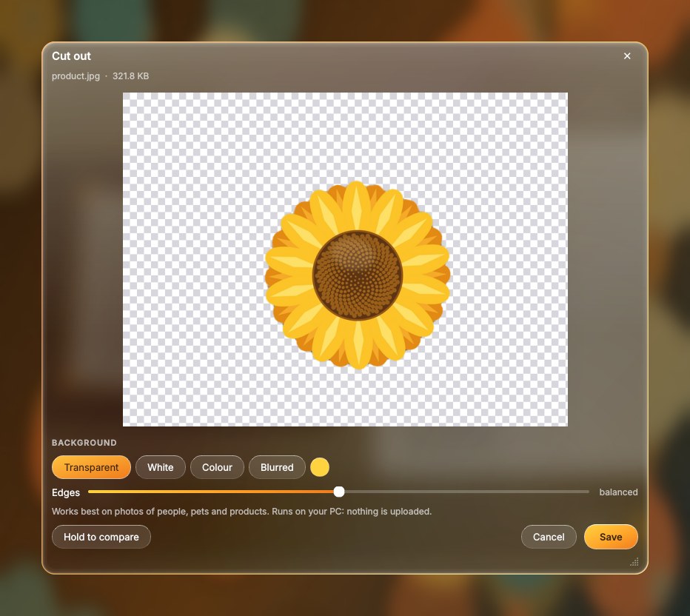690x616 pixels.
Task: Close the Cut out dialog
Action: 627,56
